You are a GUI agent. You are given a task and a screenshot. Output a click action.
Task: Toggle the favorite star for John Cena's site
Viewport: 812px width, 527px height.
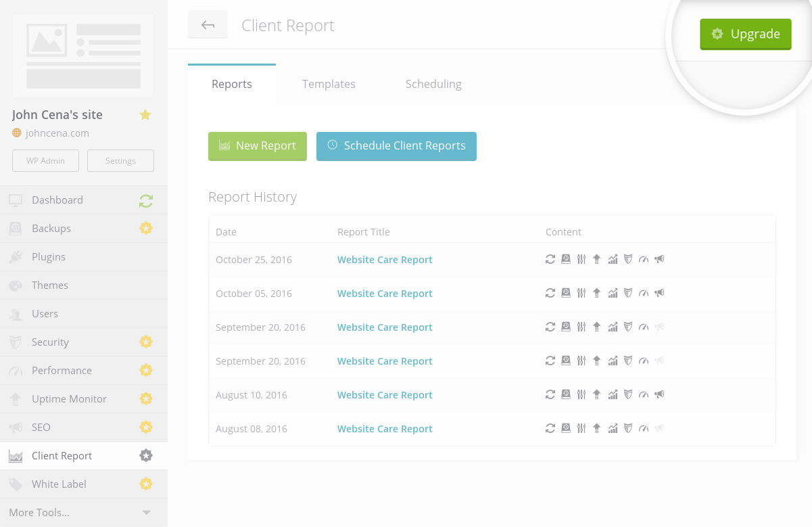coord(145,115)
